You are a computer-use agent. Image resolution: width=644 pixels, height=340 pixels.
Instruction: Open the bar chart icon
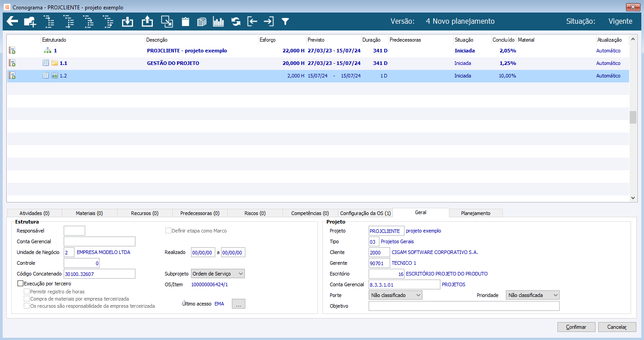pos(218,22)
